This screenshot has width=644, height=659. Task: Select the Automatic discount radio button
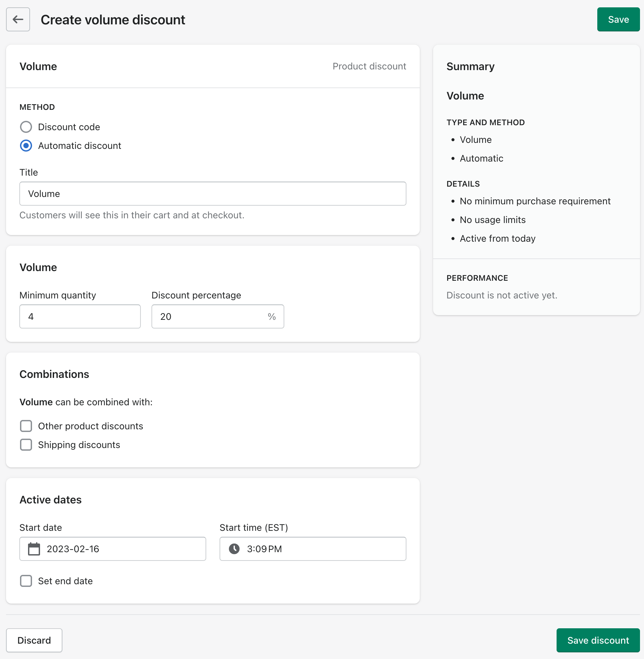click(26, 146)
